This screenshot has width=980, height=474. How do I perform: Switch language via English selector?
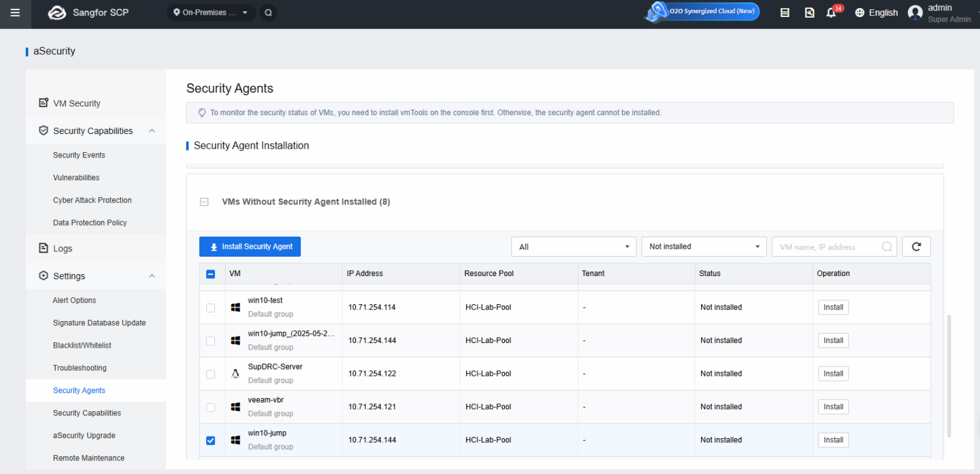[x=883, y=12]
